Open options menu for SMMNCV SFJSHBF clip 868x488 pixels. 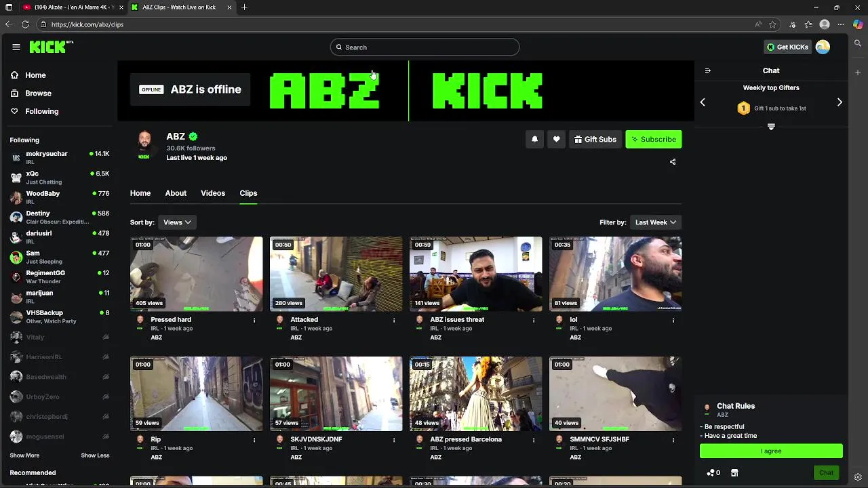(x=673, y=440)
